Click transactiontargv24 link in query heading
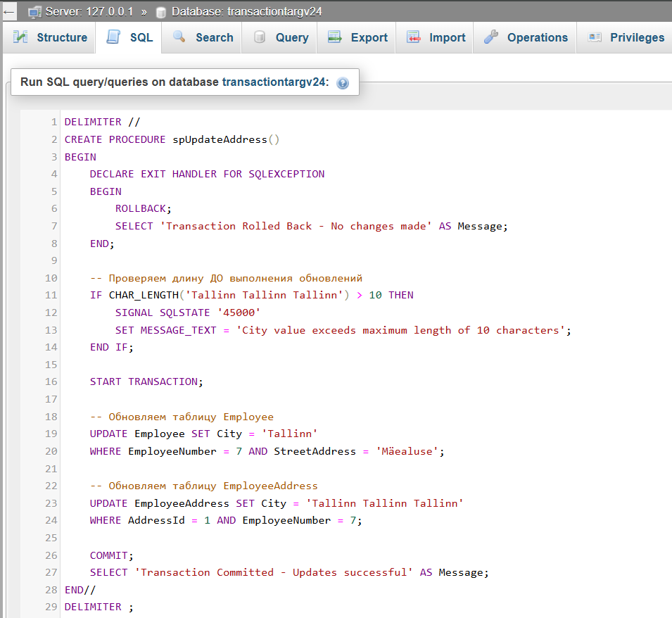672x618 pixels. pos(274,82)
